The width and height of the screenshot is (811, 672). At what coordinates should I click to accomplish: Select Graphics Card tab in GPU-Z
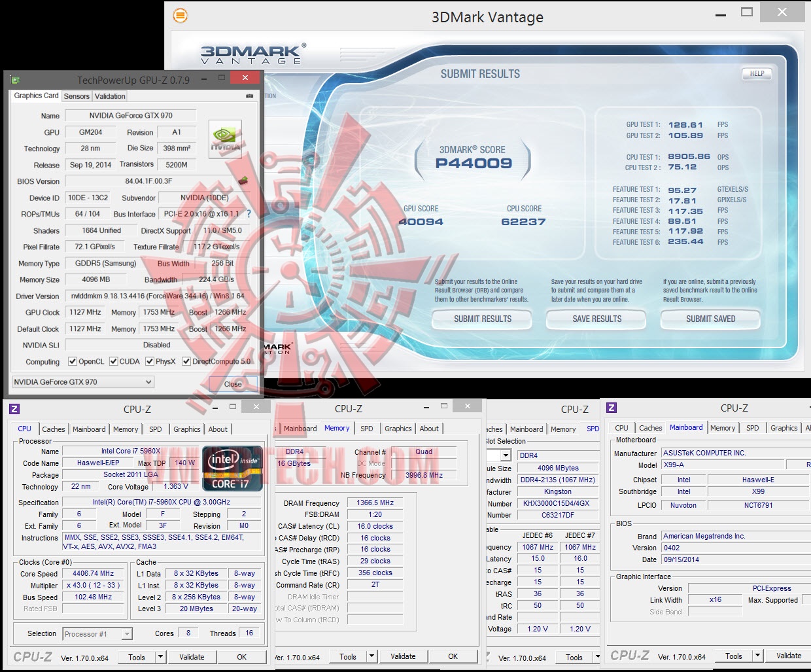coord(37,96)
